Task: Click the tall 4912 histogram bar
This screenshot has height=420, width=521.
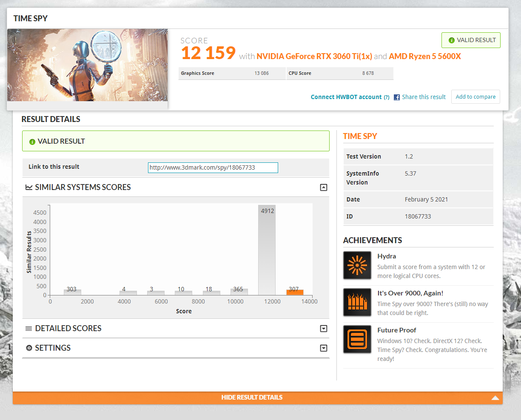Action: pos(267,250)
